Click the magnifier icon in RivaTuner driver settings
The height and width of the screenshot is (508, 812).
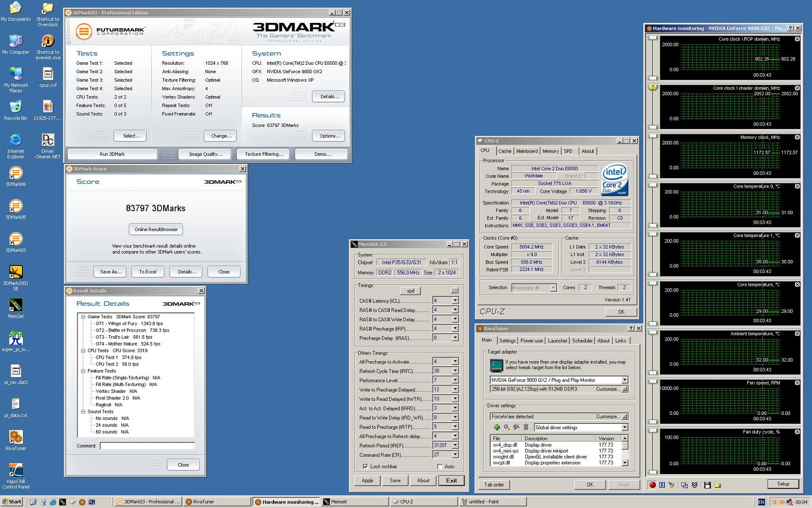(507, 427)
